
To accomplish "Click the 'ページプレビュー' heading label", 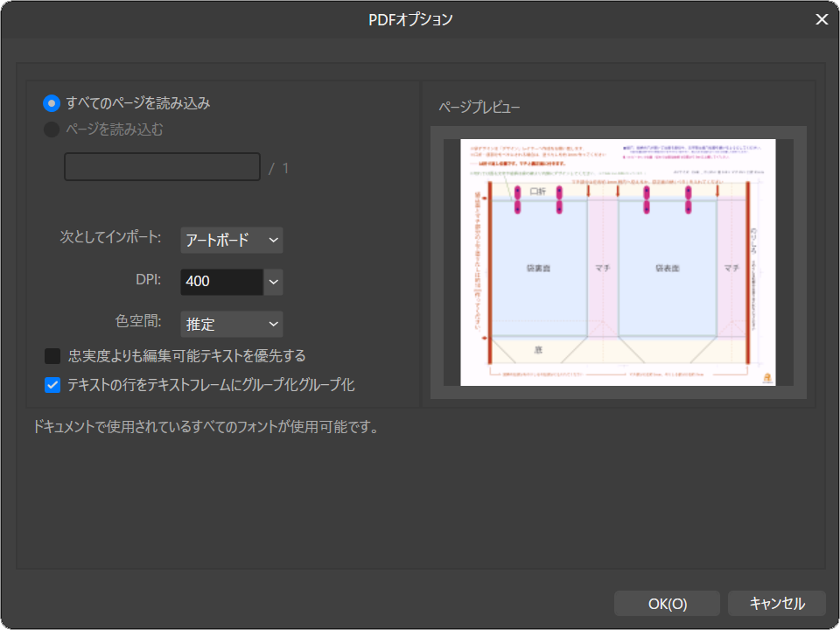I will 479,108.
